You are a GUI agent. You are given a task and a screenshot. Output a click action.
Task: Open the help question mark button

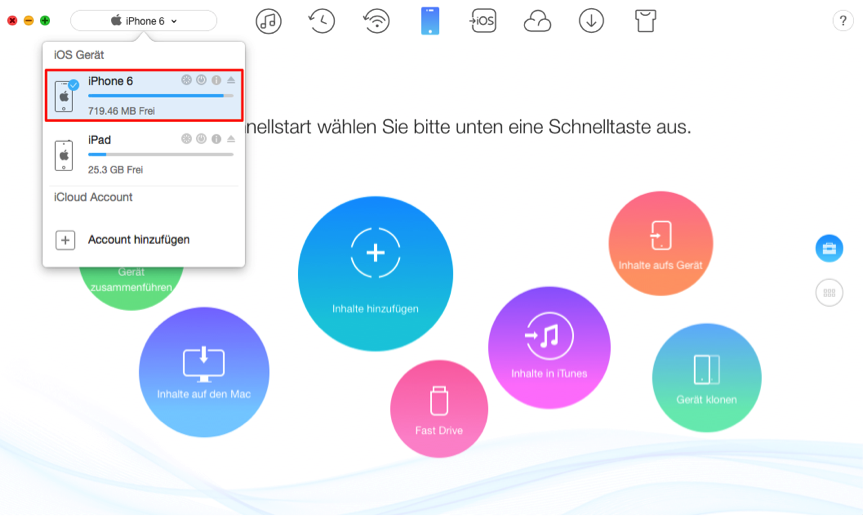(x=843, y=21)
